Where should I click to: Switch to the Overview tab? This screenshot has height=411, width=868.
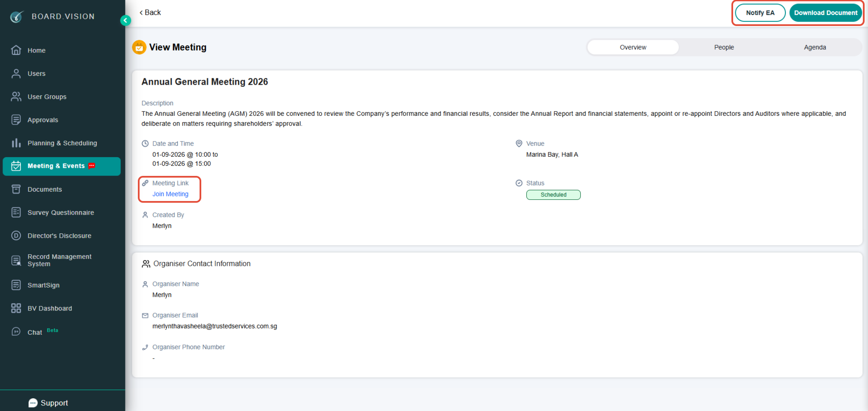(633, 47)
